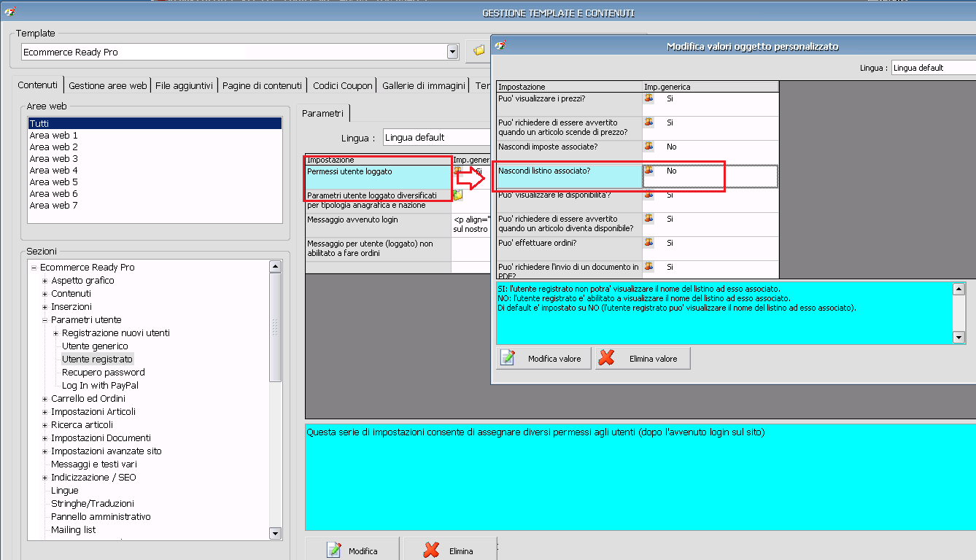Open the Lingua dropdown in the Parametri panel
The image size is (976, 560).
438,137
